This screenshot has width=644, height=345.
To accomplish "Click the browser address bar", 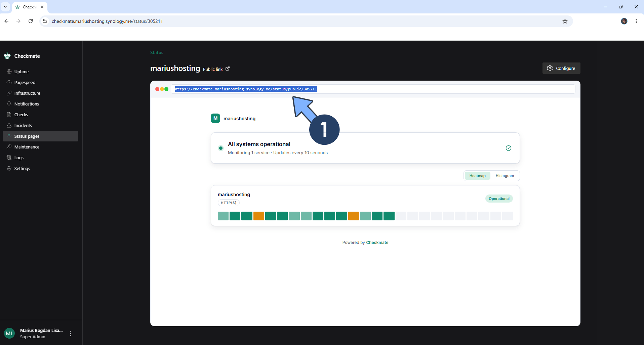I will coord(306,21).
